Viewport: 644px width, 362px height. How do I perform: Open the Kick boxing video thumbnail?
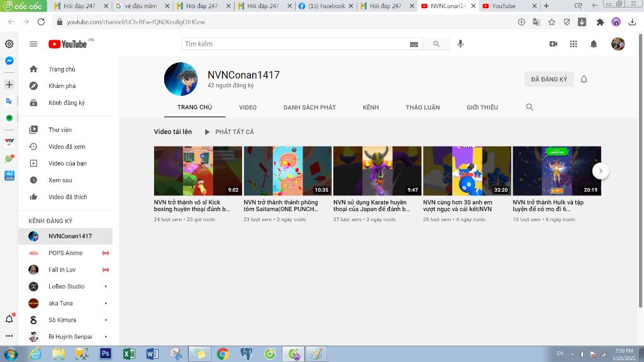click(x=198, y=171)
